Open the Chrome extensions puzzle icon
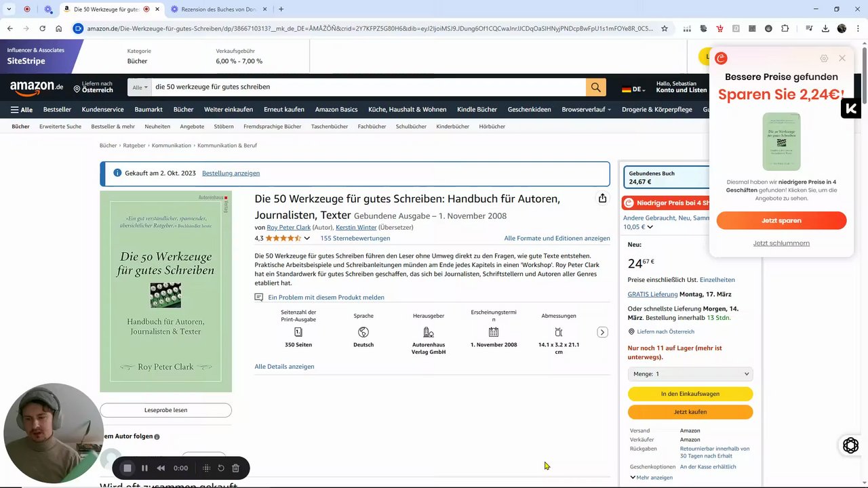 coord(785,28)
